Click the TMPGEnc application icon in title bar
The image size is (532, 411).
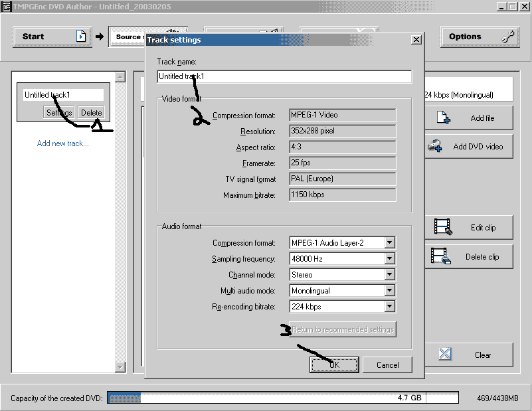click(7, 7)
